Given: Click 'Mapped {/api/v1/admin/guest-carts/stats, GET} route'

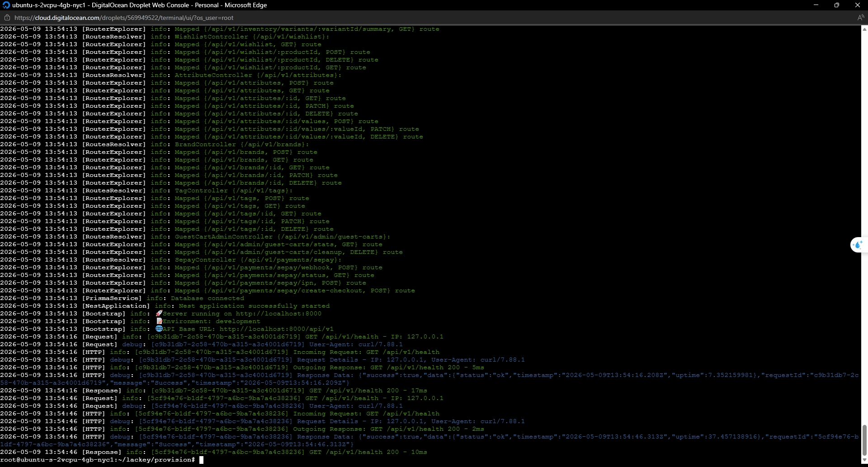Looking at the screenshot, I should click(x=278, y=244).
